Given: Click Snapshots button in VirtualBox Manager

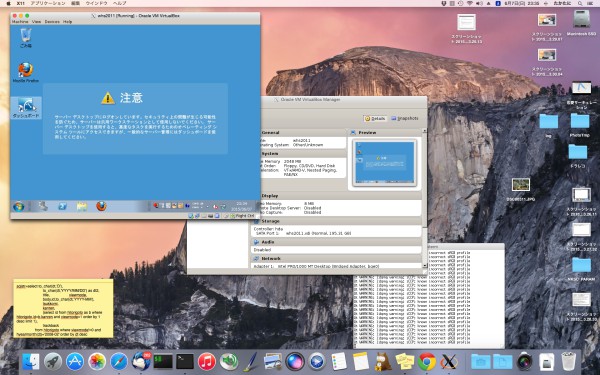Looking at the screenshot, I should pyautogui.click(x=404, y=119).
